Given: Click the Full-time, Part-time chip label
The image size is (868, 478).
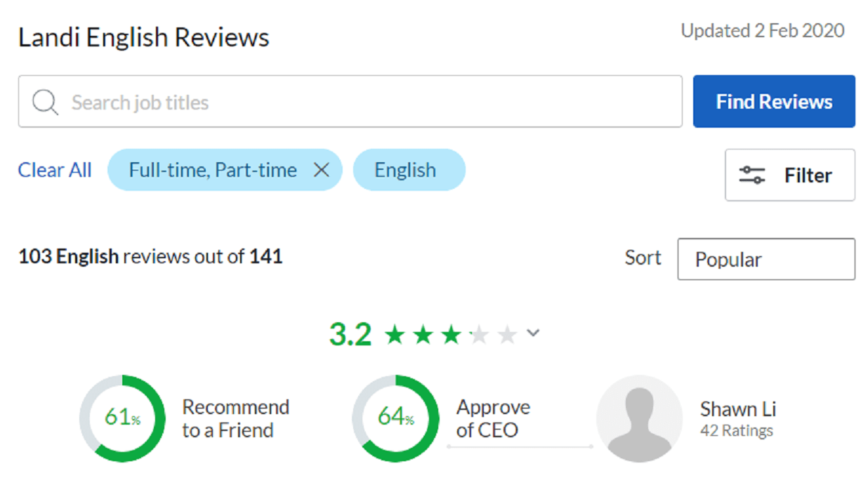Looking at the screenshot, I should point(213,170).
